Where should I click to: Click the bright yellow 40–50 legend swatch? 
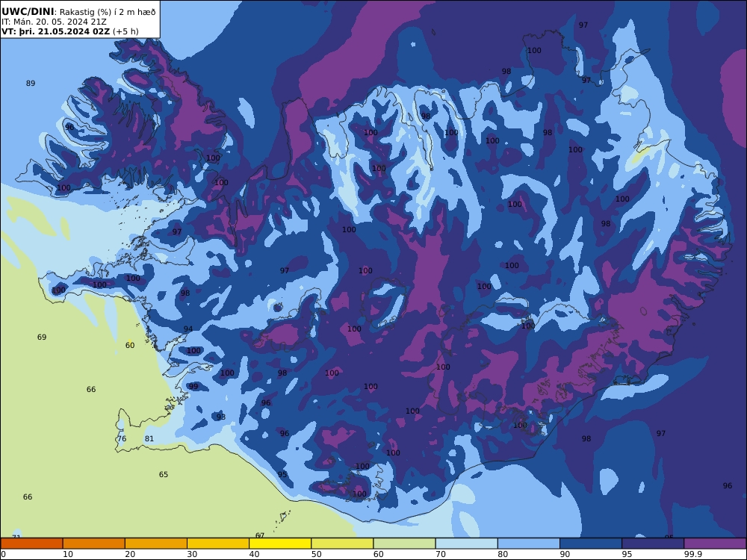coord(280,544)
